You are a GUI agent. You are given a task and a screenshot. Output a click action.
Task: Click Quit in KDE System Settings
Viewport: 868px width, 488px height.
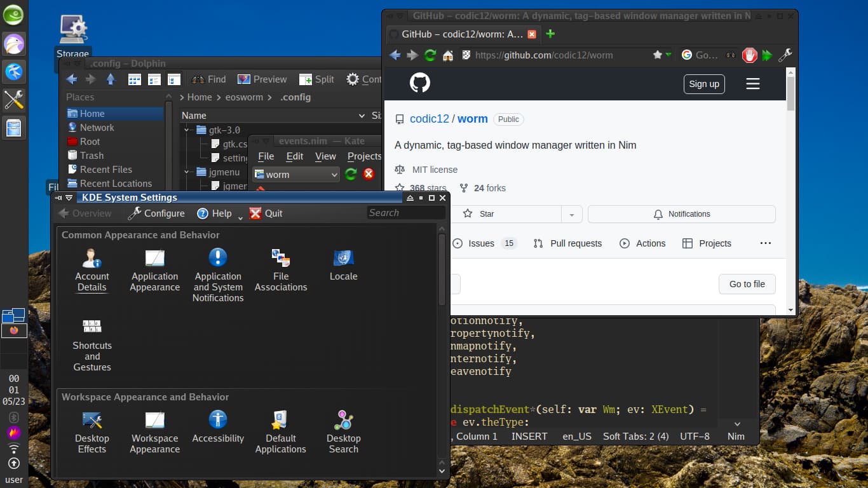click(x=266, y=213)
